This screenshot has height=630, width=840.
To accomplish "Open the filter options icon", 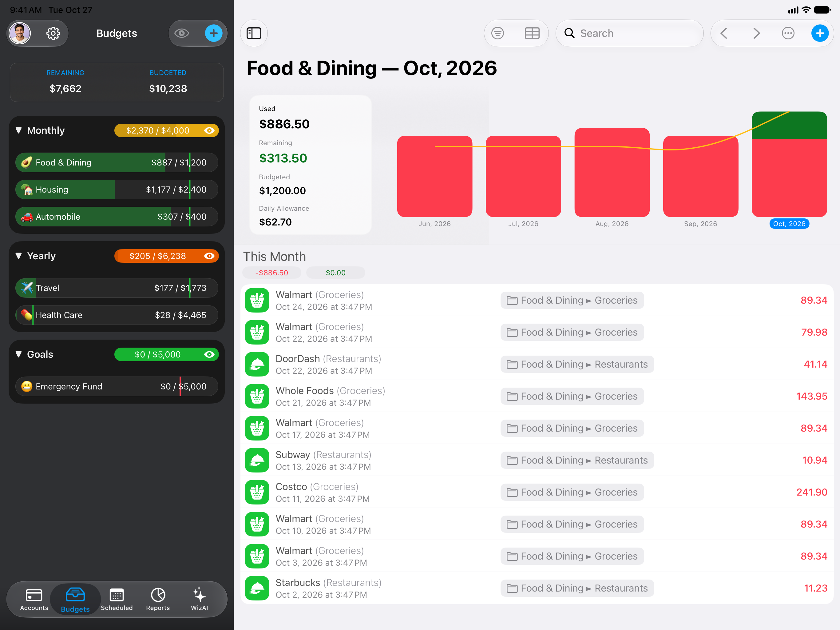I will [x=497, y=34].
